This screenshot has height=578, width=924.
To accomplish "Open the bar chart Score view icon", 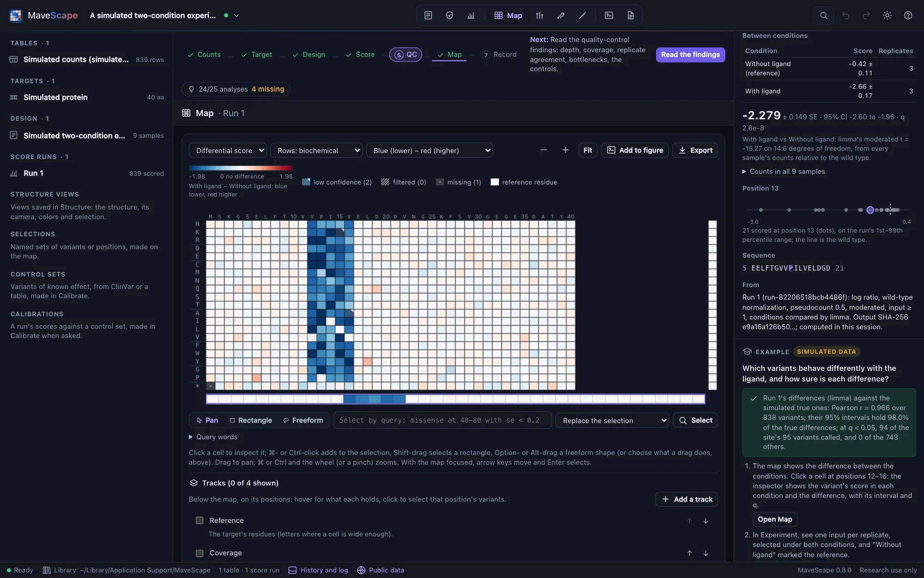I will pyautogui.click(x=471, y=15).
